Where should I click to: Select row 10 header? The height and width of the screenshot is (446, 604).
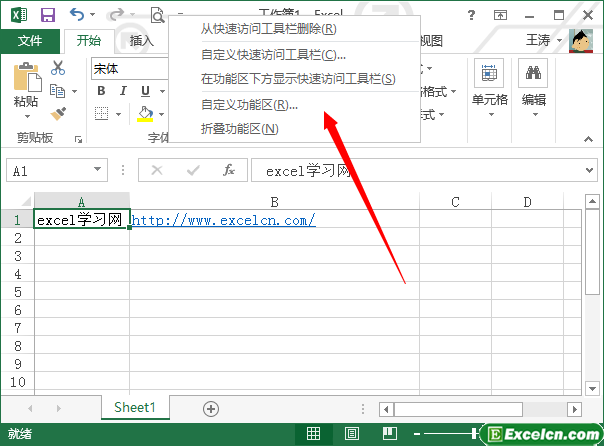(x=18, y=382)
